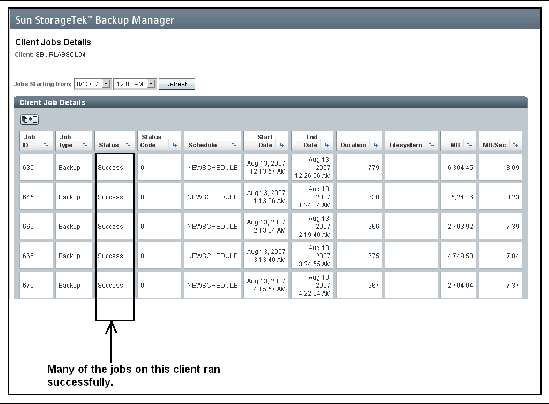Click the Duration column header label
The image size is (549, 404).
point(353,145)
